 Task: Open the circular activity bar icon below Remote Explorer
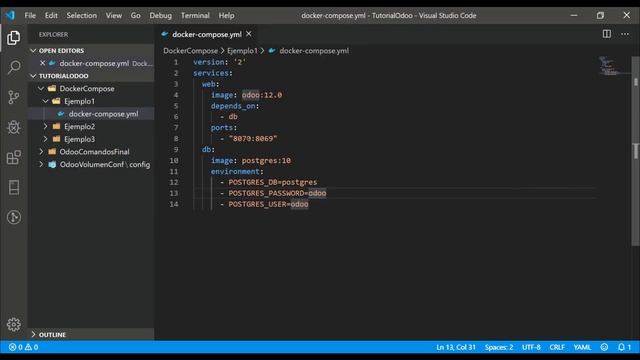point(13,217)
